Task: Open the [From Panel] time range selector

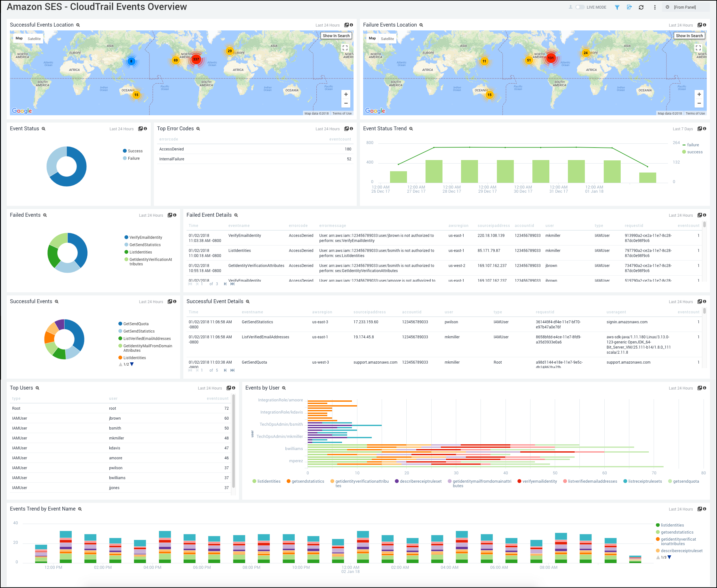Action: (x=684, y=7)
